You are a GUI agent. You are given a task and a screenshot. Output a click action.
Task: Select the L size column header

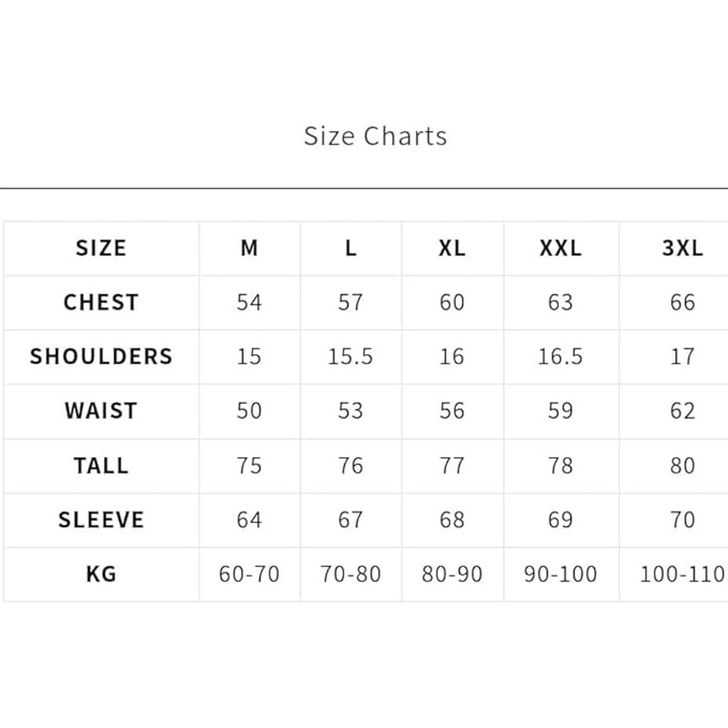coord(350,248)
